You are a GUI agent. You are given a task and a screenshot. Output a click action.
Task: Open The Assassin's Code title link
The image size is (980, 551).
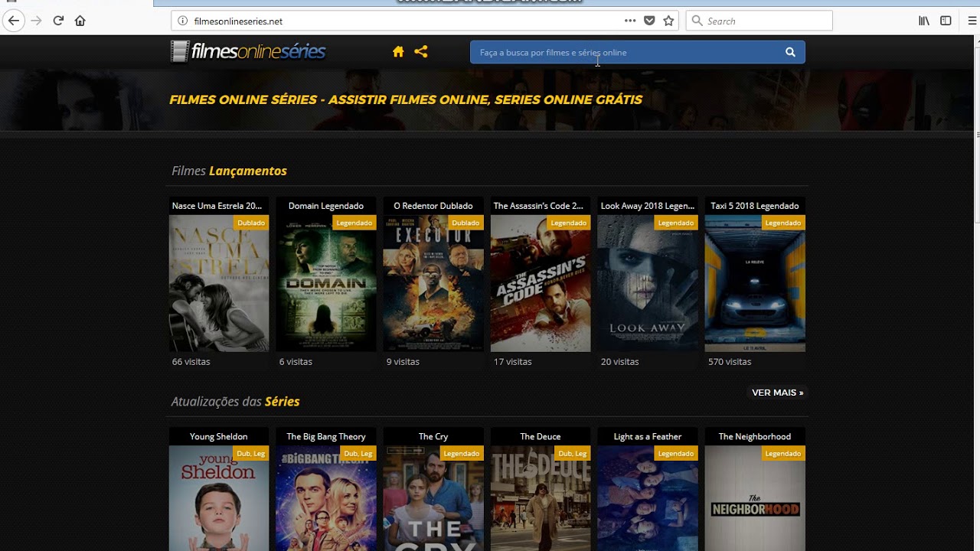[540, 206]
